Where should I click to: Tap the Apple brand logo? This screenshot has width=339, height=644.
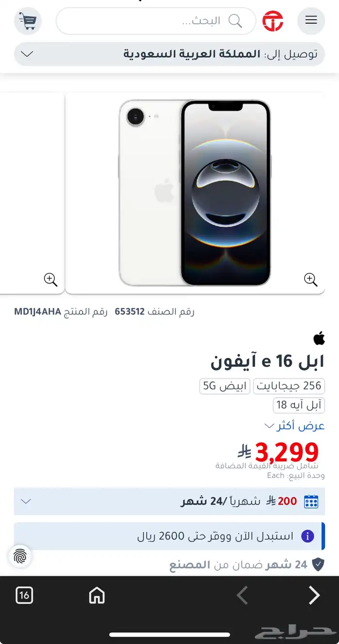(319, 338)
